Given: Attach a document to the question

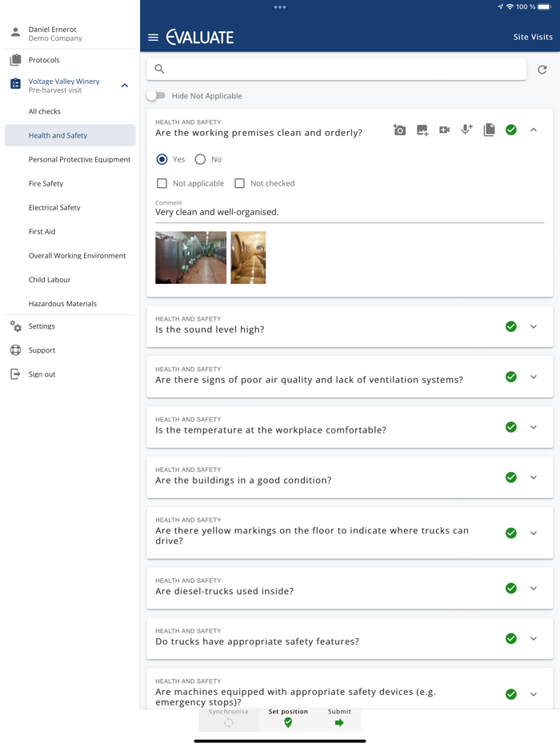Looking at the screenshot, I should [489, 129].
